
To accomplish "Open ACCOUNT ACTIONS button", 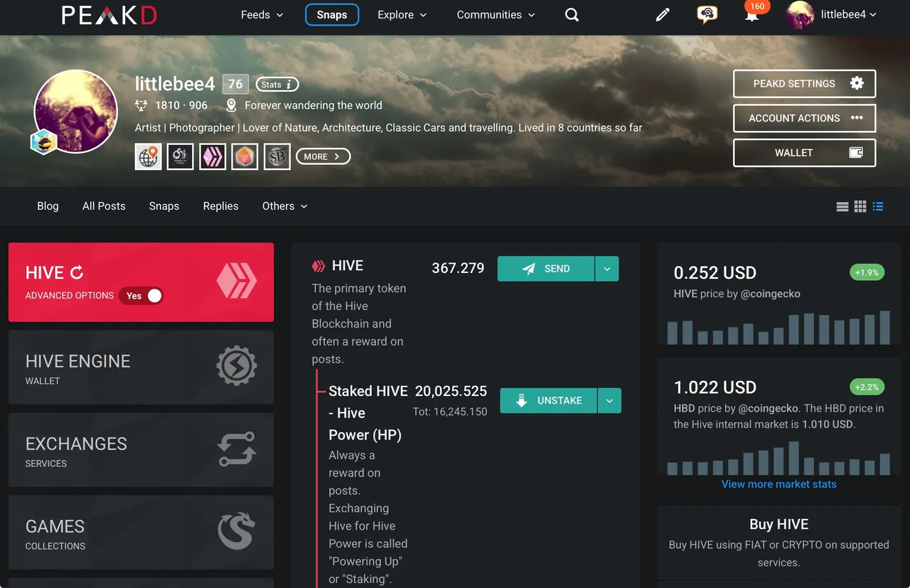I will point(804,118).
